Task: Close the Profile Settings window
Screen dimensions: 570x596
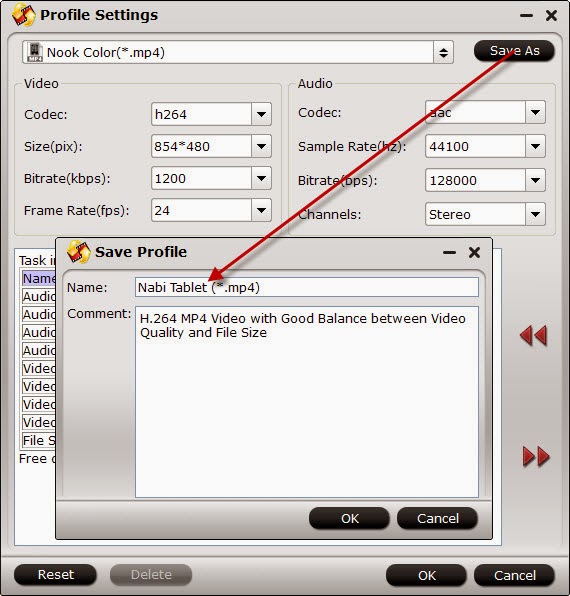Action: tap(551, 16)
